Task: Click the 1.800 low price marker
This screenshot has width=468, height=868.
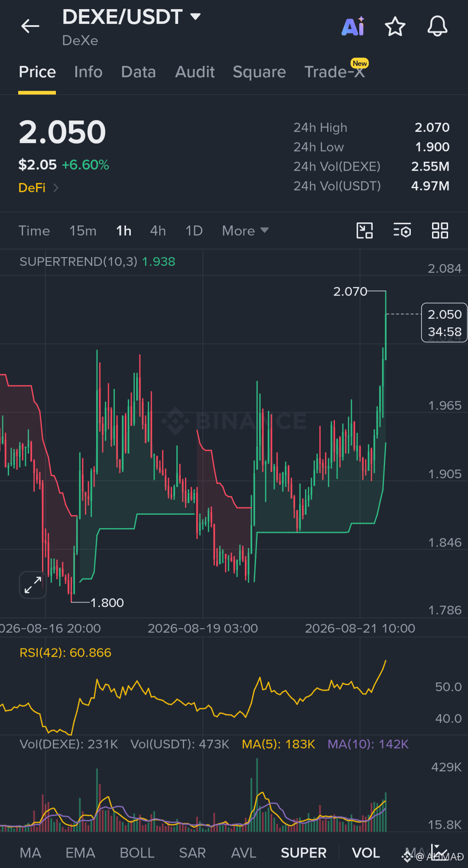Action: coord(107,603)
